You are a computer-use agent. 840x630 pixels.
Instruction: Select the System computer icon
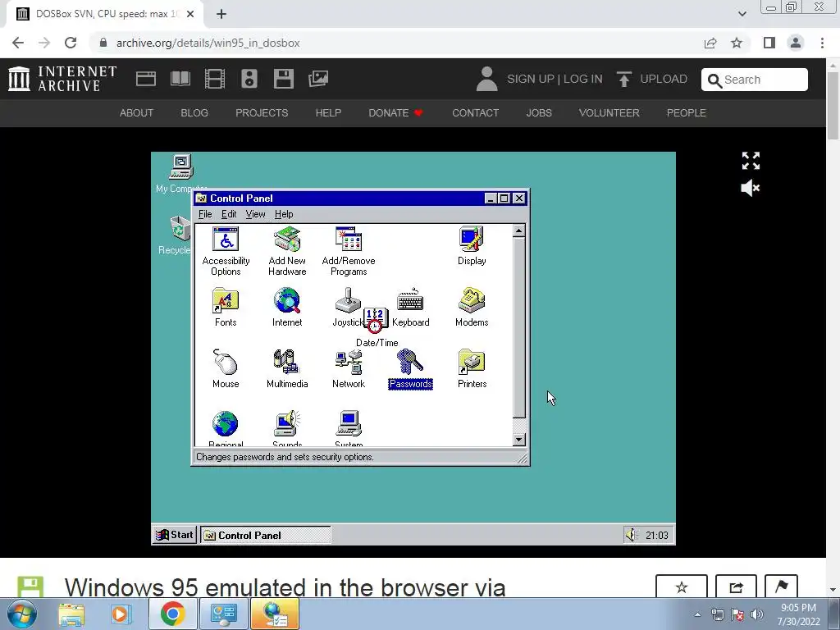[x=348, y=424]
